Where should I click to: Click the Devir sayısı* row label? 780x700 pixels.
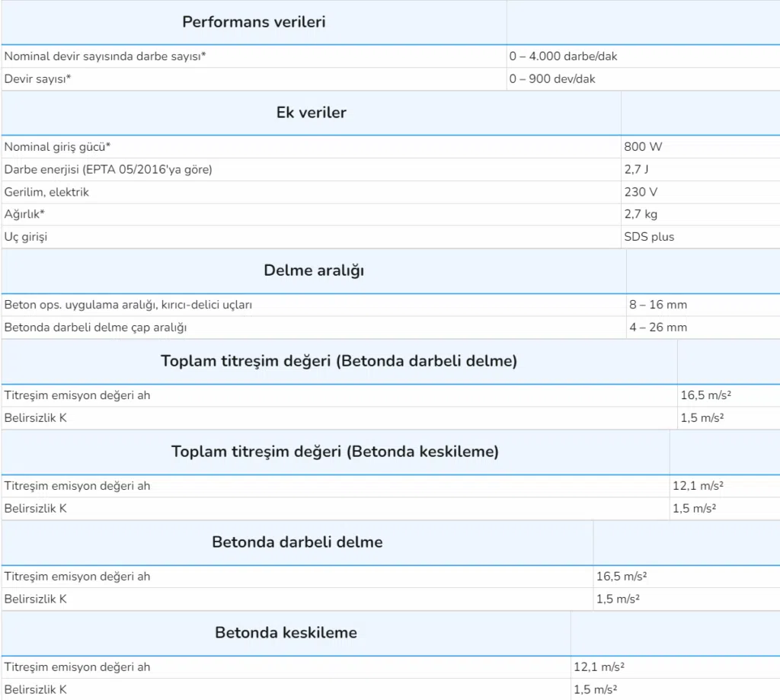[37, 79]
